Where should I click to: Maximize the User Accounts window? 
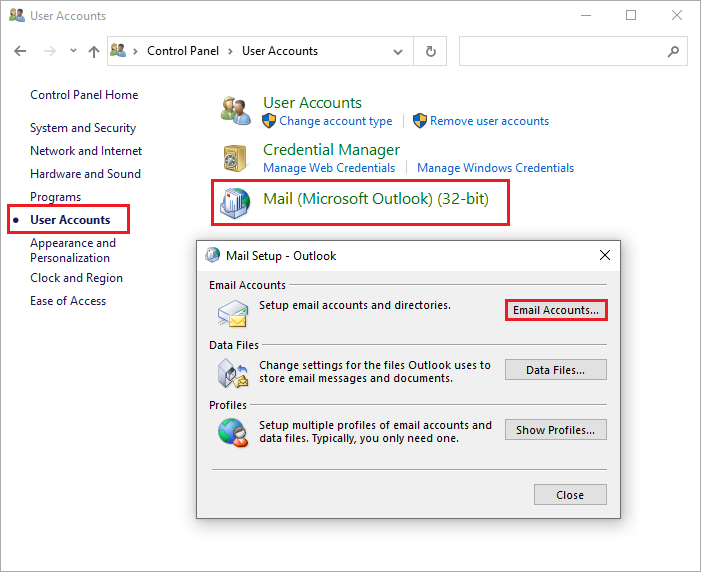(x=631, y=15)
